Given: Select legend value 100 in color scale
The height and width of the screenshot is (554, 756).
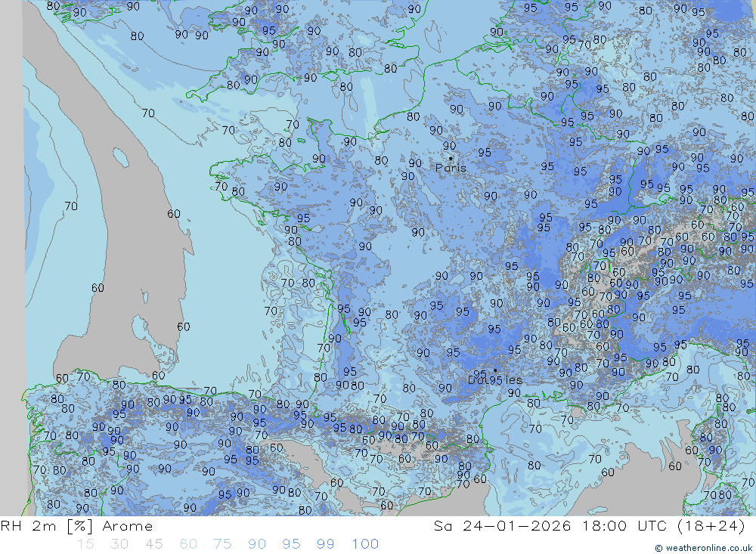Looking at the screenshot, I should (x=365, y=544).
